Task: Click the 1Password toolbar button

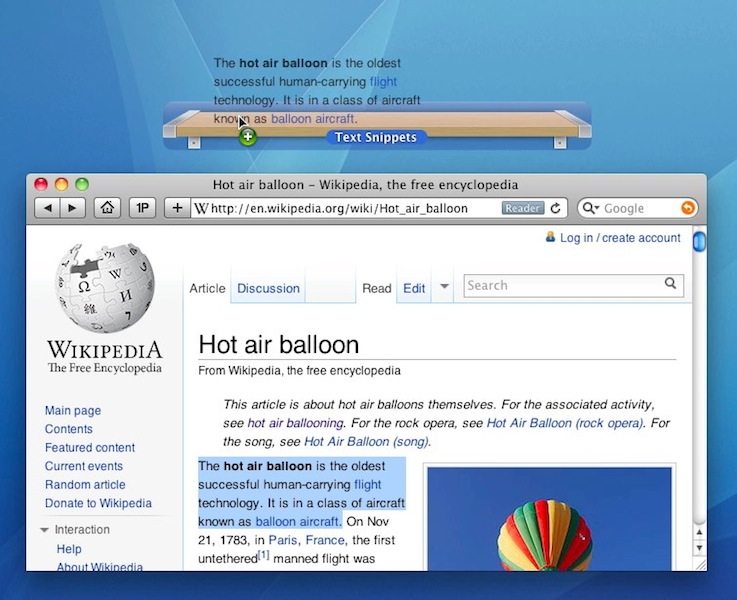Action: [x=143, y=208]
